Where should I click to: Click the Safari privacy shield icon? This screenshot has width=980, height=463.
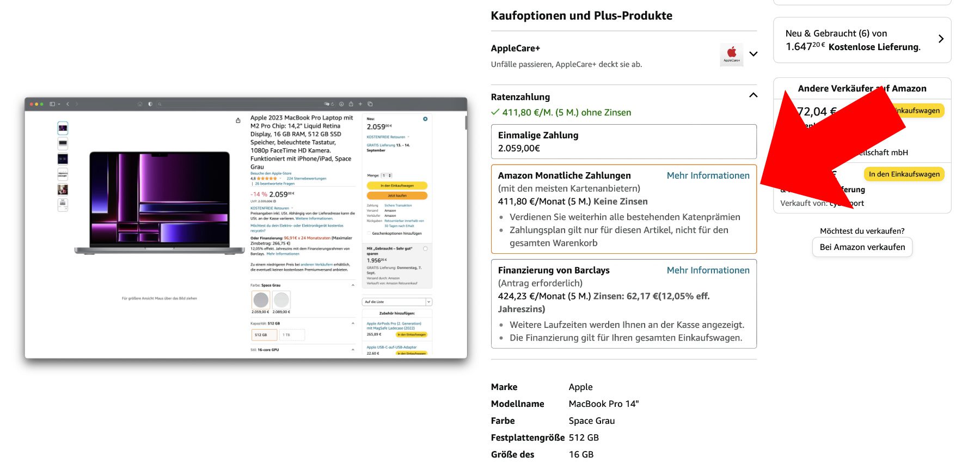point(150,104)
